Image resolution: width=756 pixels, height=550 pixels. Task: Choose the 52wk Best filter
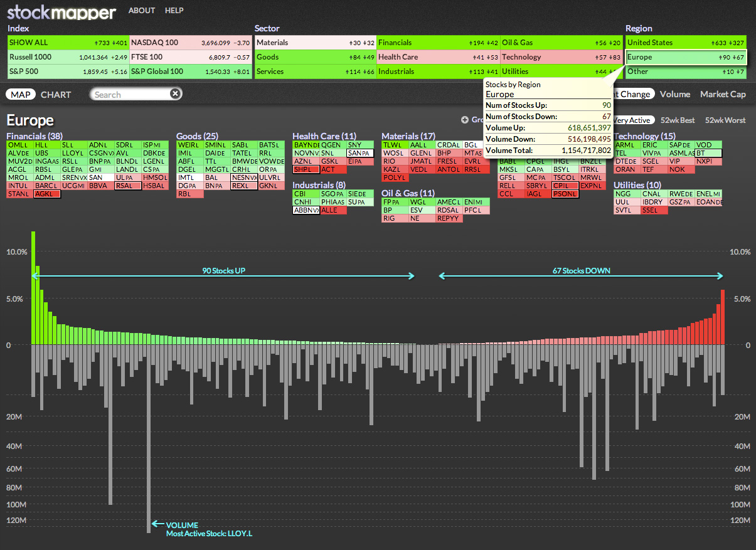pyautogui.click(x=678, y=120)
